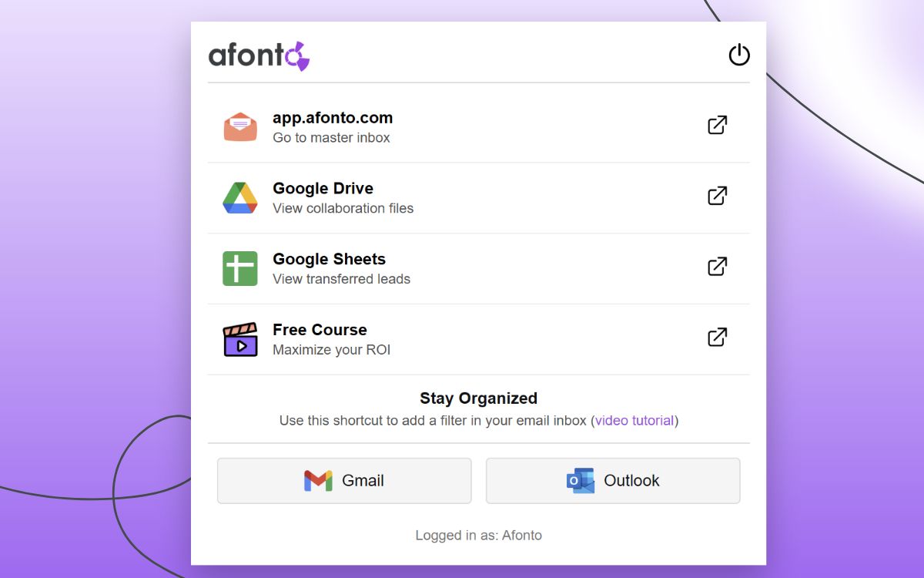Image resolution: width=924 pixels, height=578 pixels.
Task: Click the afonto logo
Action: [259, 55]
